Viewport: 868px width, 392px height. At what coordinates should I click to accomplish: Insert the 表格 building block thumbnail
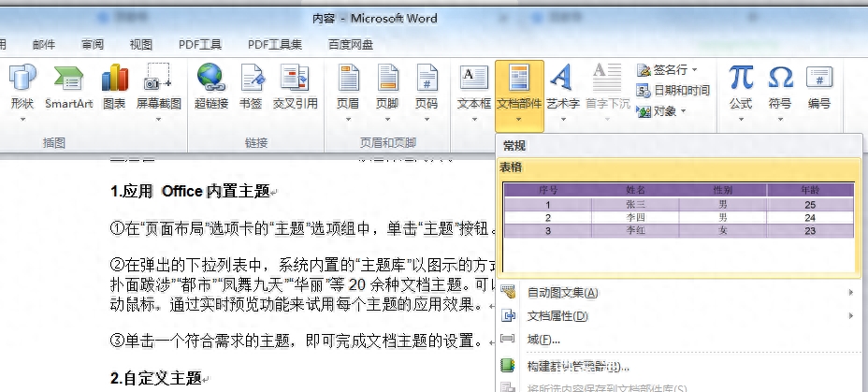[678, 218]
